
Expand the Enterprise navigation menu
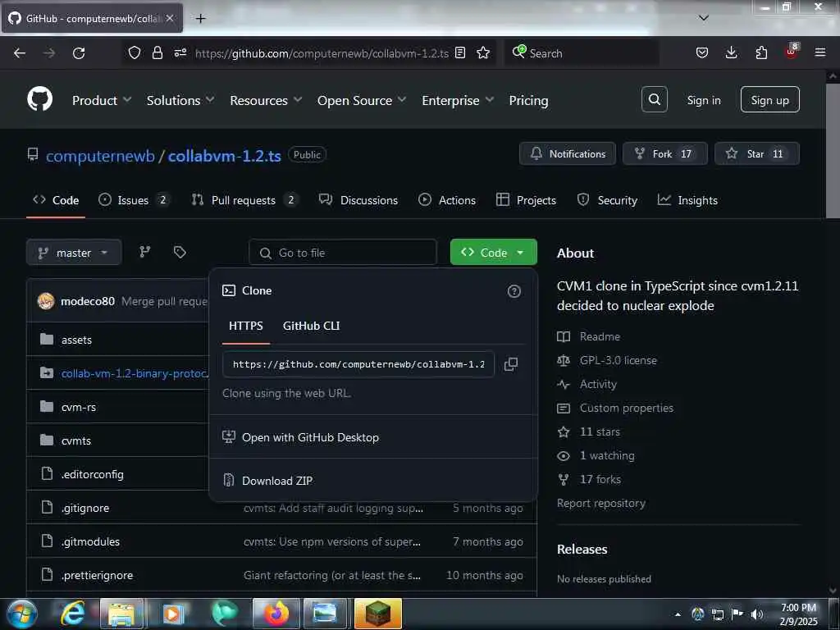[458, 100]
